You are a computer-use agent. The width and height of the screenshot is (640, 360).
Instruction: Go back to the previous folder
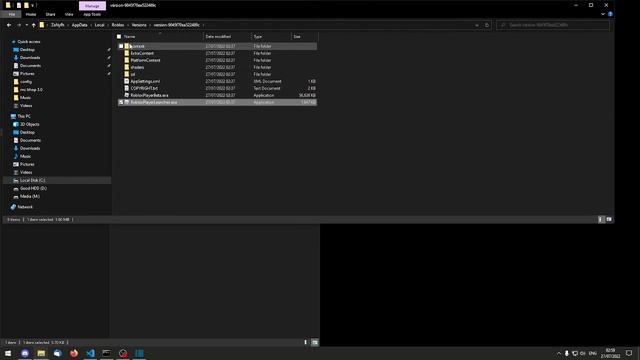click(x=9, y=25)
